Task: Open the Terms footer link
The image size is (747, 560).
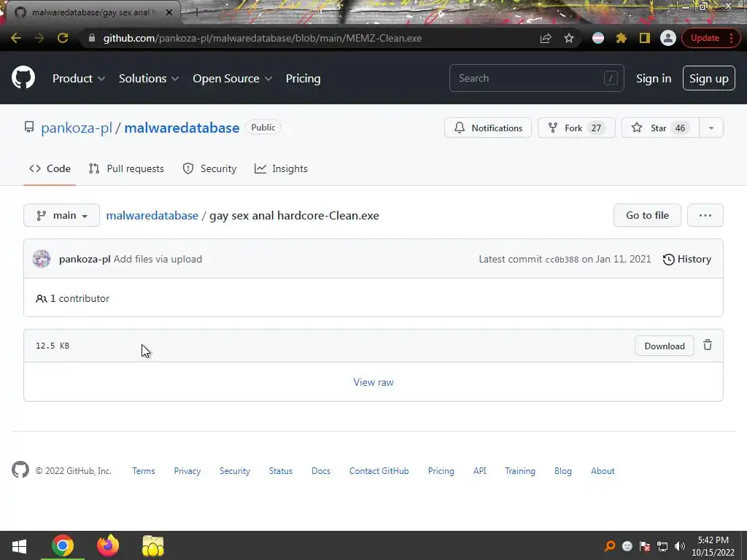Action: (144, 470)
